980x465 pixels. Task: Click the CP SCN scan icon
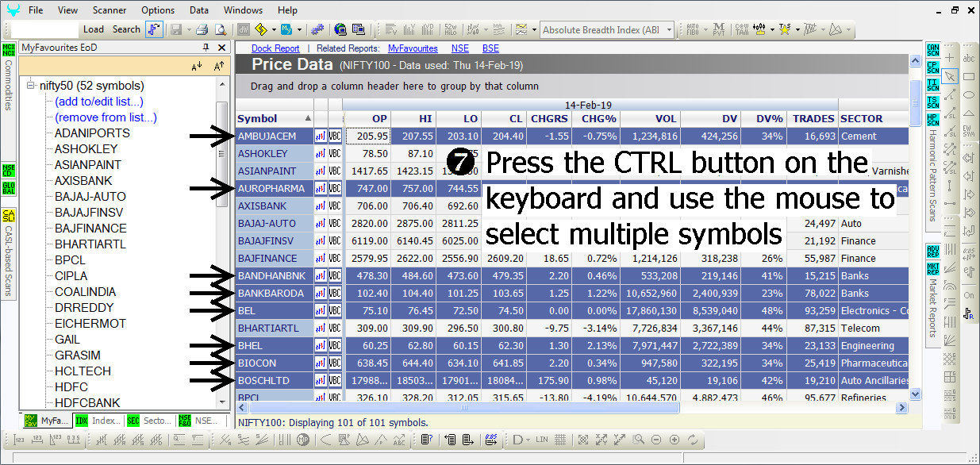(933, 68)
